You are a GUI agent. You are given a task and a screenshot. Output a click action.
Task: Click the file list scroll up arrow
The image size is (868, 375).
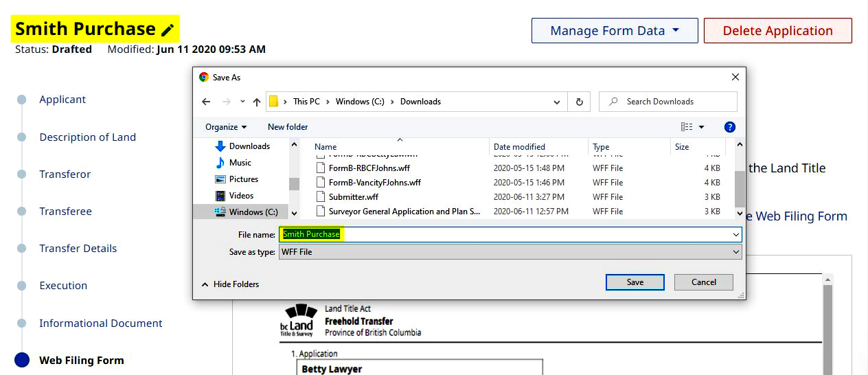point(740,145)
